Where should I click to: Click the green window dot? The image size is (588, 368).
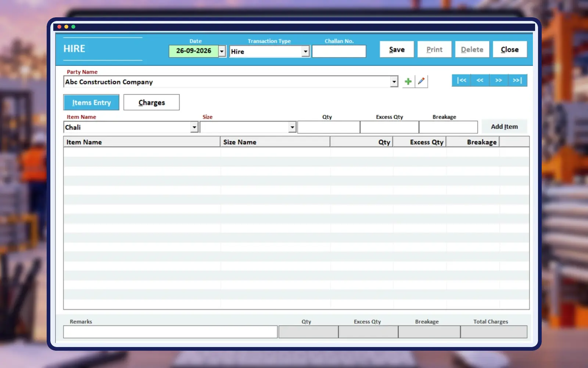[73, 27]
